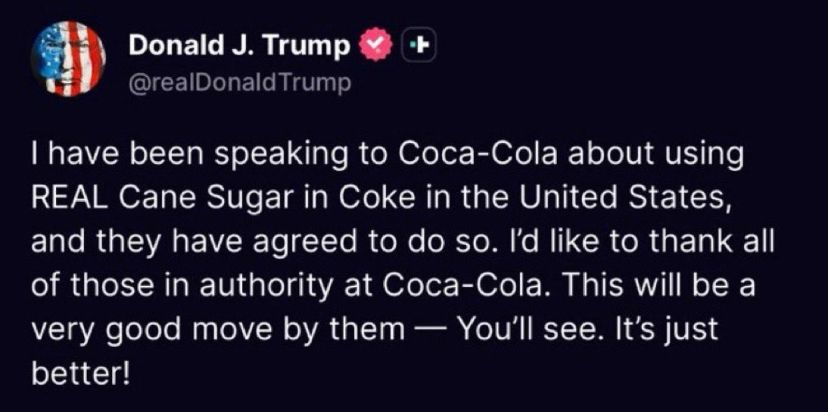The height and width of the screenshot is (412, 828).
Task: Click the plus follow icon beside the name
Action: [420, 47]
